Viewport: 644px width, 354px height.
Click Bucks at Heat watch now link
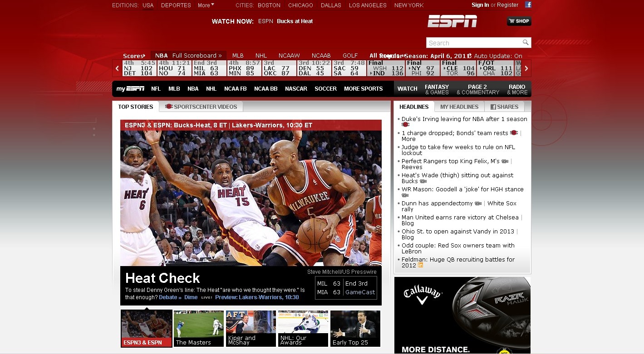point(295,21)
